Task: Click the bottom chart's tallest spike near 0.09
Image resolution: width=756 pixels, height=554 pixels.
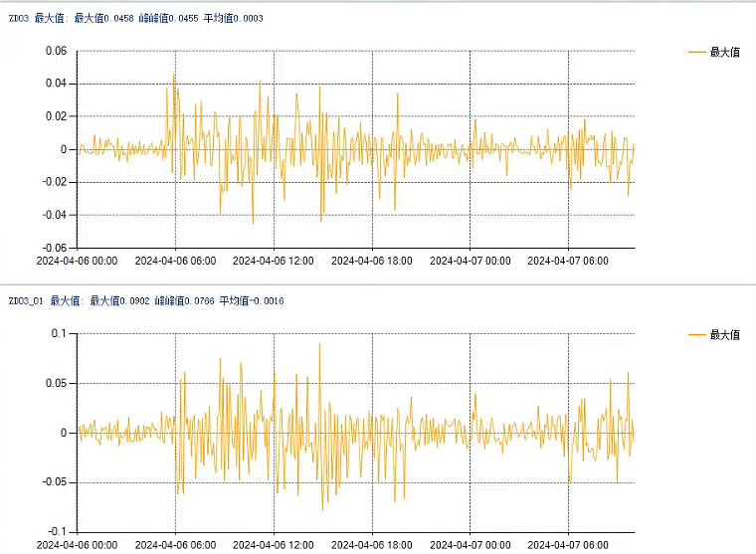Action: pyautogui.click(x=319, y=344)
